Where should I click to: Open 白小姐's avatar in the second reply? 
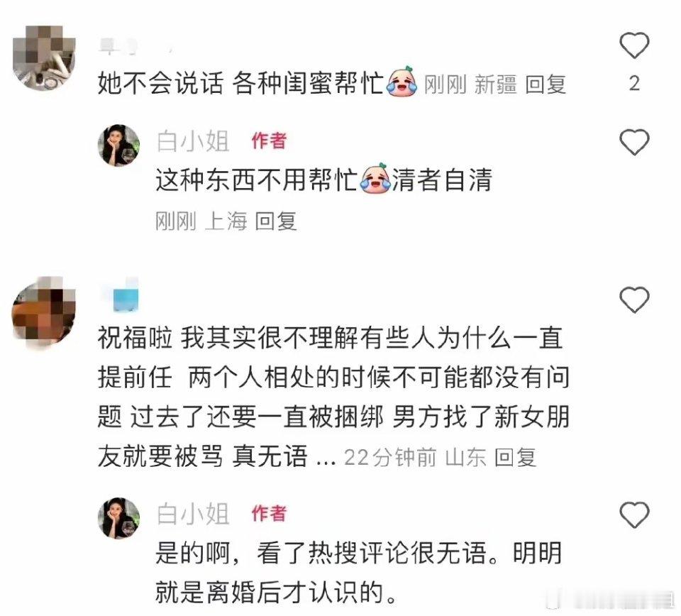(119, 518)
